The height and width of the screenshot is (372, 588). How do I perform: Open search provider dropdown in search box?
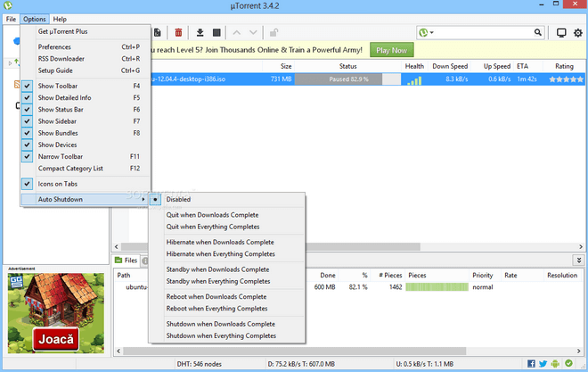point(431,33)
